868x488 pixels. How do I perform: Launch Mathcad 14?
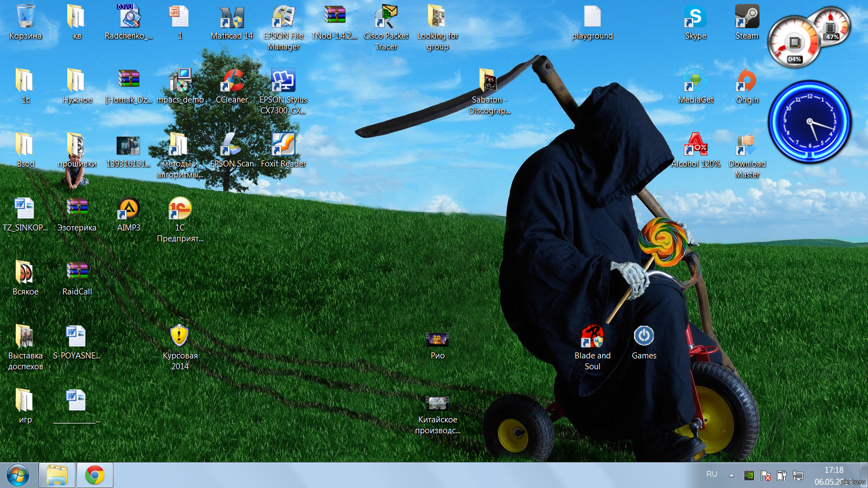(x=232, y=23)
